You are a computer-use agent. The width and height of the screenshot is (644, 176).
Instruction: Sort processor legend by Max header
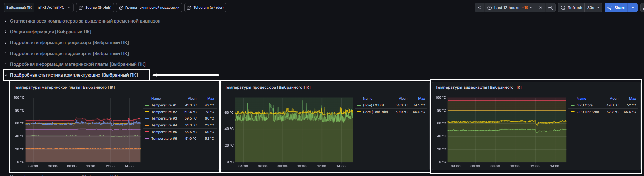421,99
